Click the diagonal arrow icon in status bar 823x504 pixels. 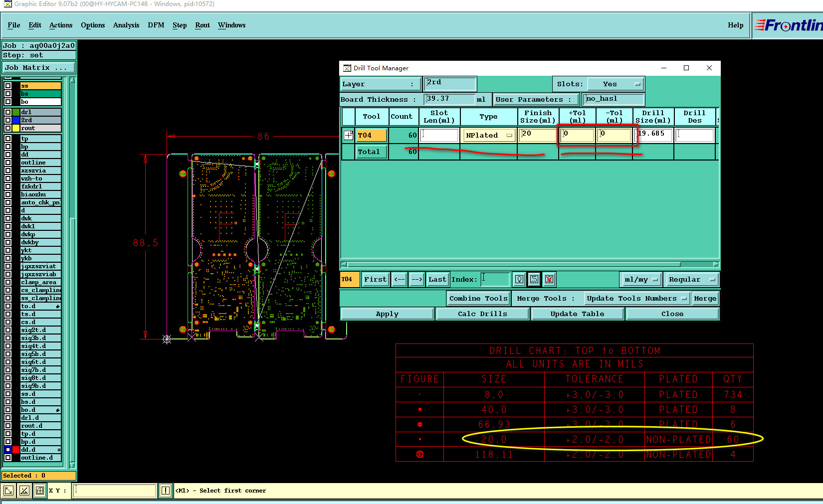[x=8, y=491]
